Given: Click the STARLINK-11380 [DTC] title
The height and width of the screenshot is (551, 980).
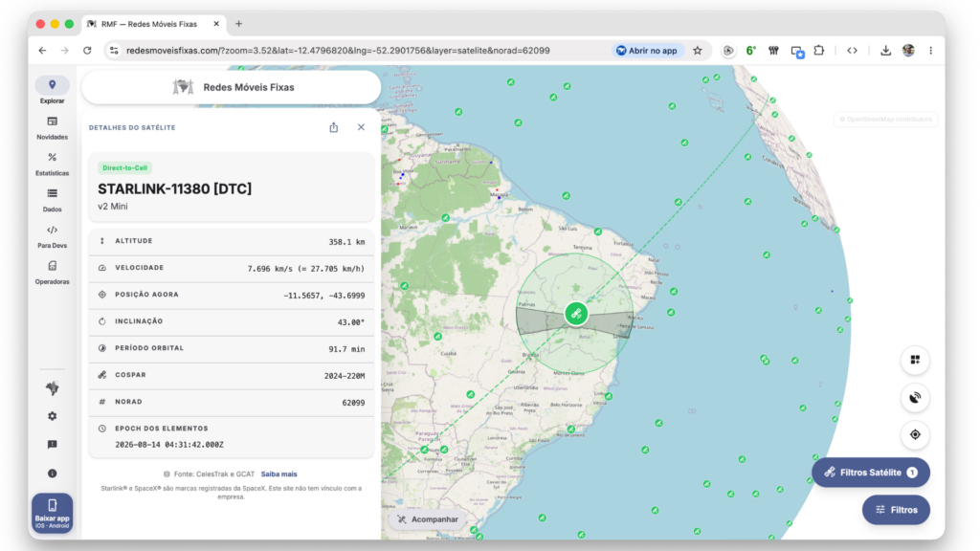Looking at the screenshot, I should (x=174, y=188).
